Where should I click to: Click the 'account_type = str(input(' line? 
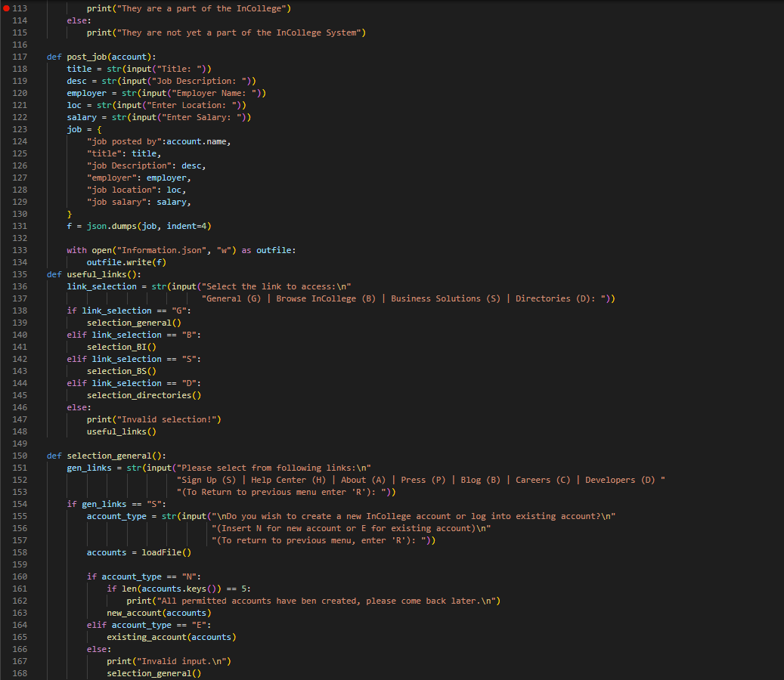tap(351, 516)
